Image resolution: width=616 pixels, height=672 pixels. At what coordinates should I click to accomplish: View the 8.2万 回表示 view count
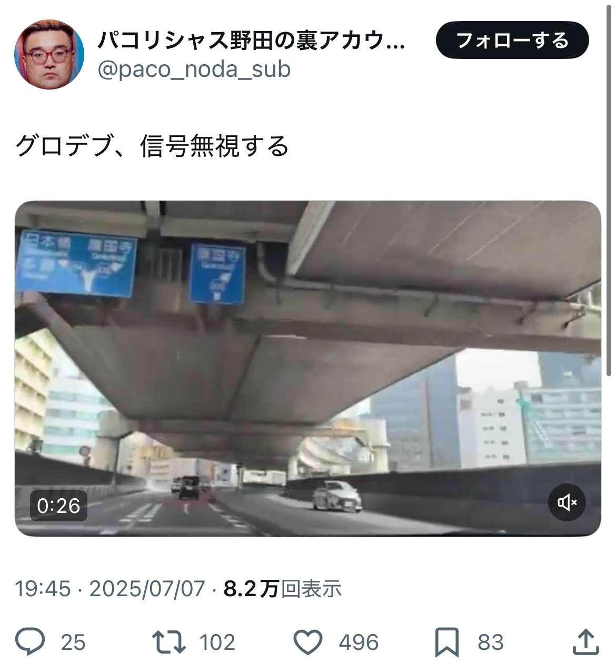coord(283,588)
